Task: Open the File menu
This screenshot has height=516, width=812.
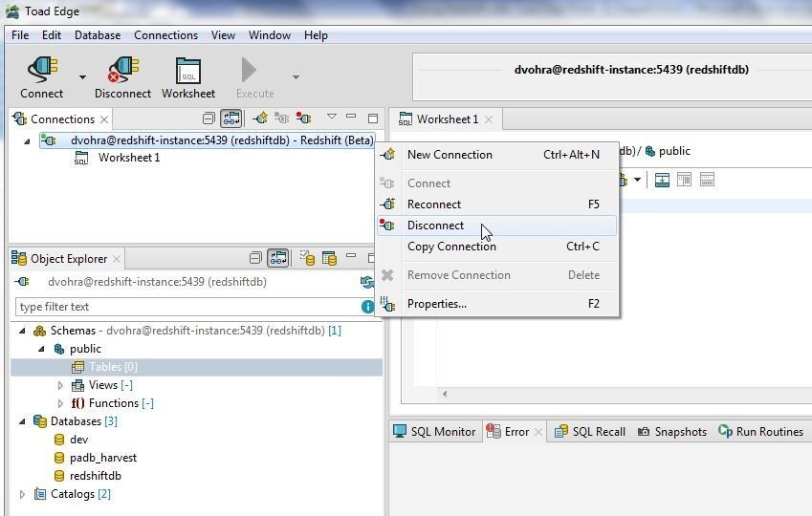Action: (x=20, y=35)
